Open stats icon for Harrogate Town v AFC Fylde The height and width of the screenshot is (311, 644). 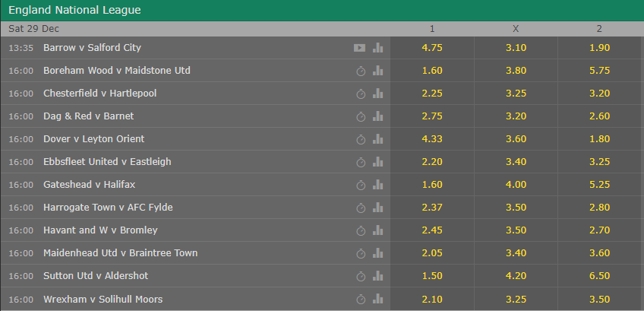(x=378, y=208)
